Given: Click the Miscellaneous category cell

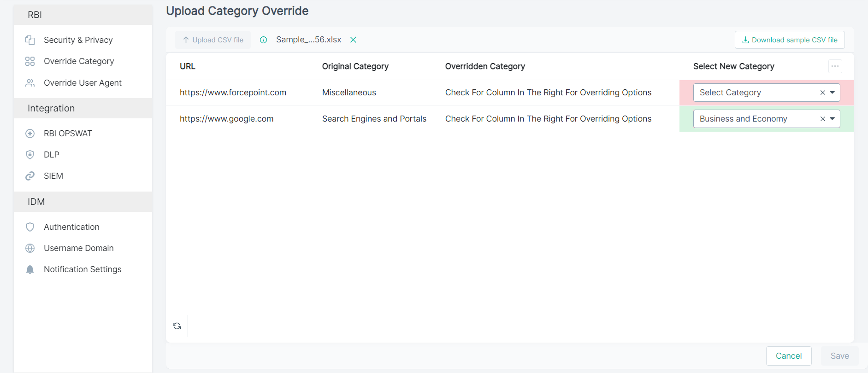Looking at the screenshot, I should (349, 93).
